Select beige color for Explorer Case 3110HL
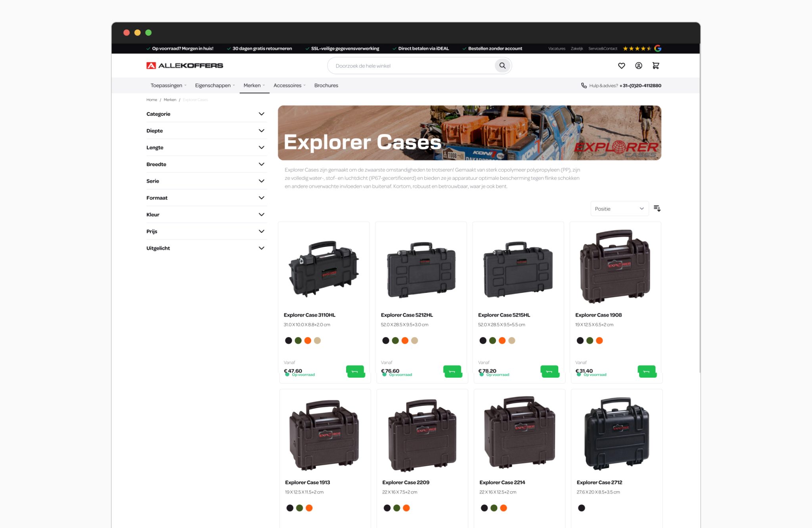 pyautogui.click(x=317, y=340)
